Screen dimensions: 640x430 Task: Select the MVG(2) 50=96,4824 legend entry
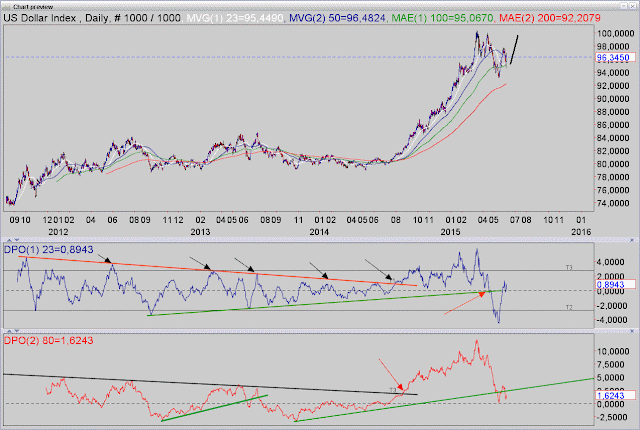coord(337,18)
